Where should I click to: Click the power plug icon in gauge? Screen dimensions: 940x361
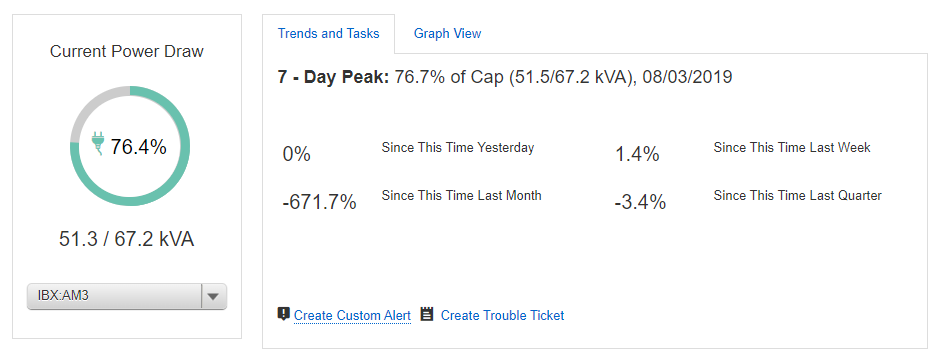(98, 145)
